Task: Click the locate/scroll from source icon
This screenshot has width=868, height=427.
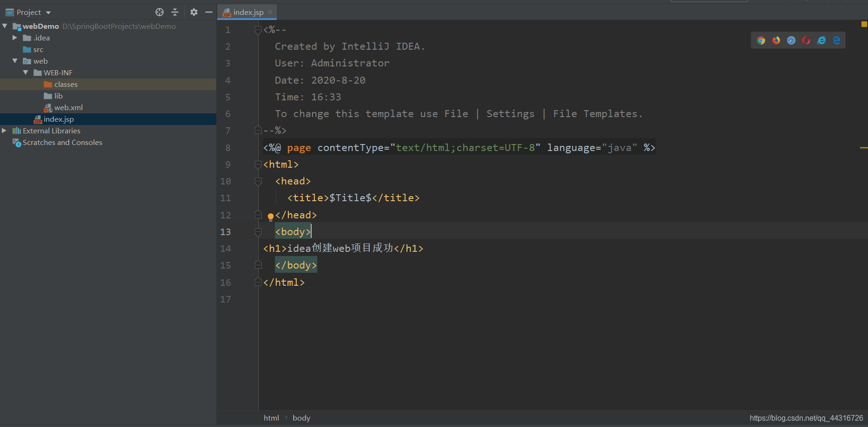Action: click(160, 12)
